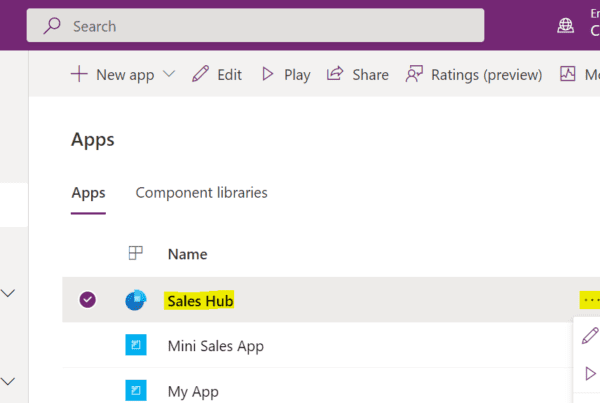600x403 pixels.
Task: Open Ratings (preview) from the command bar
Action: 474,75
